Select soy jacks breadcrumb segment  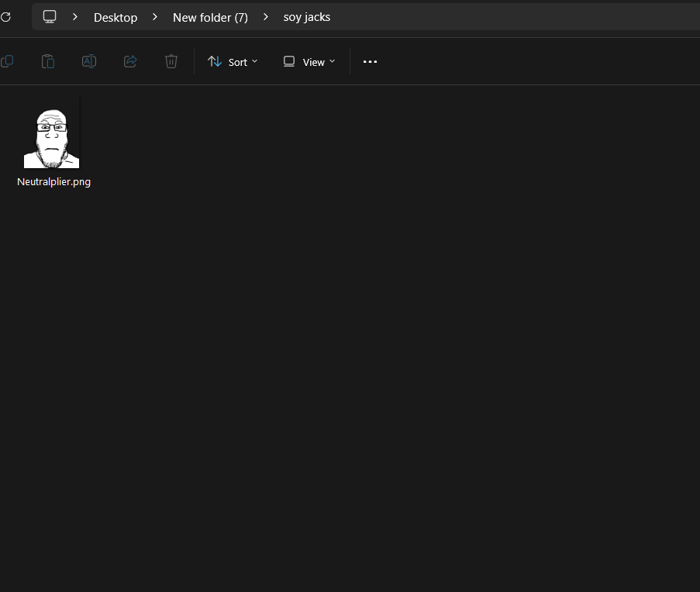[x=307, y=17]
